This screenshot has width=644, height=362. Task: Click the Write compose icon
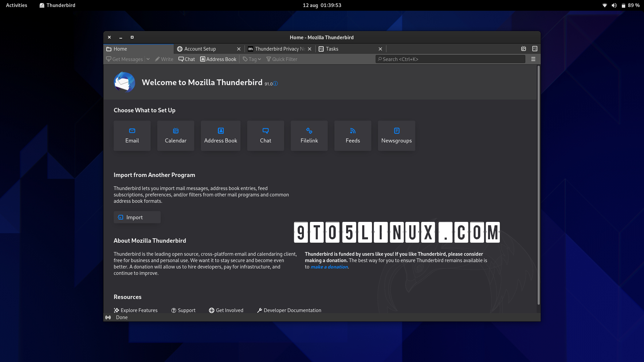[164, 59]
